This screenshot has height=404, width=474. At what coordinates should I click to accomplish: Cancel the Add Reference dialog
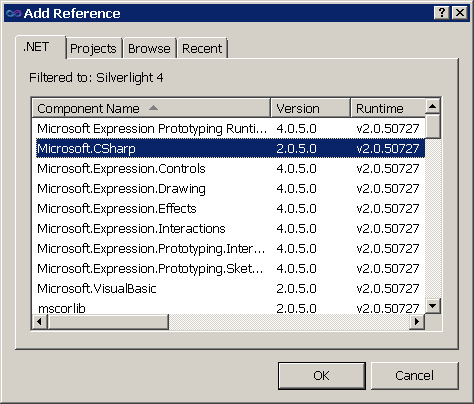coord(415,376)
